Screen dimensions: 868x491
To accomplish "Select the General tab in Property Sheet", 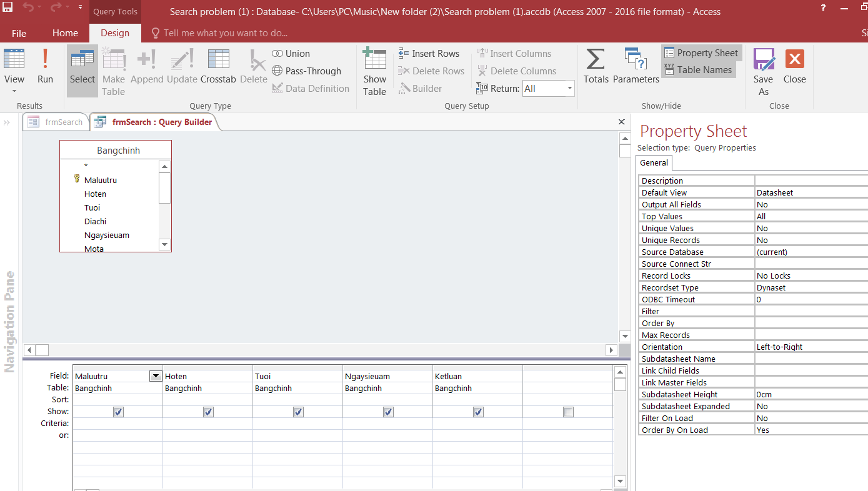I will [x=654, y=162].
